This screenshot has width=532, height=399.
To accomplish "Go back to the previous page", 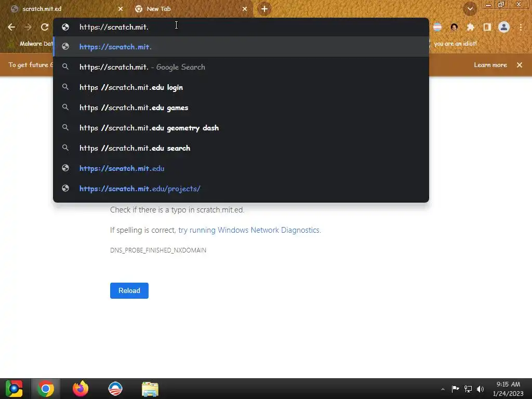I will 11,27.
